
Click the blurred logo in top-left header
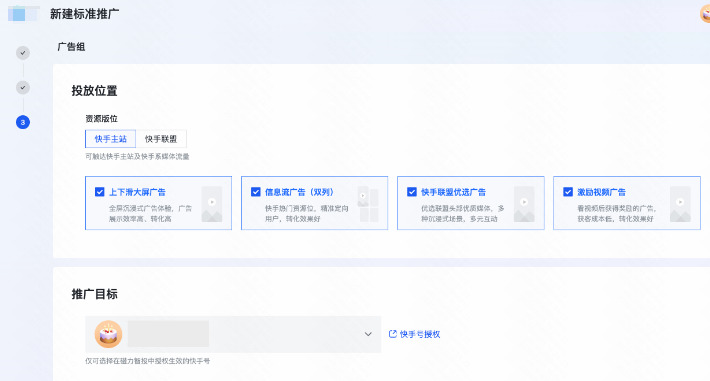click(x=24, y=14)
